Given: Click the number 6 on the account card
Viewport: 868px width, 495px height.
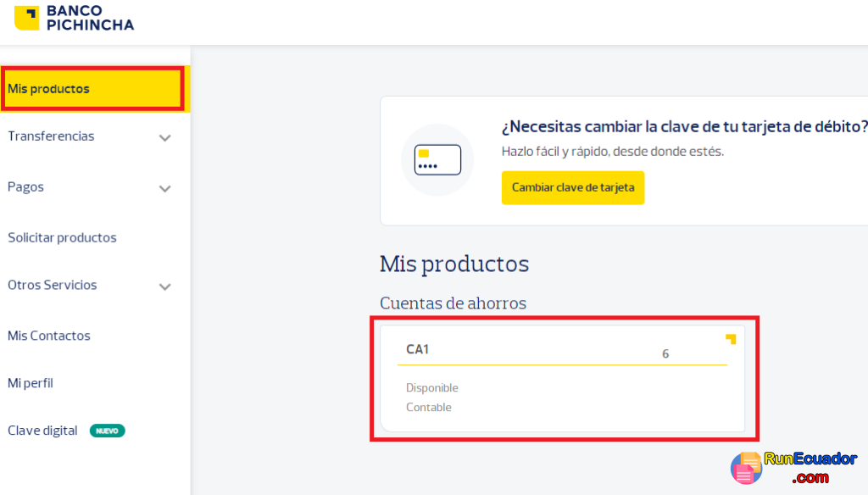Looking at the screenshot, I should [665, 353].
